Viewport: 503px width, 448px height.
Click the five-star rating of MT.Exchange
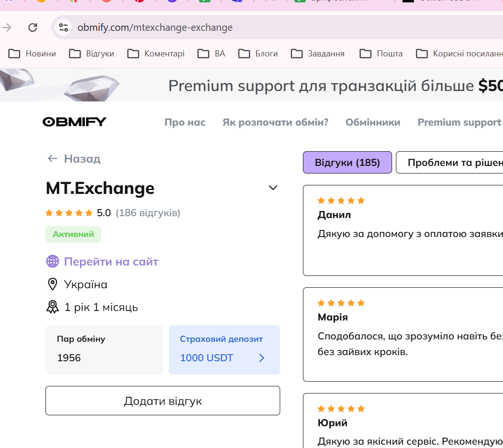(69, 213)
